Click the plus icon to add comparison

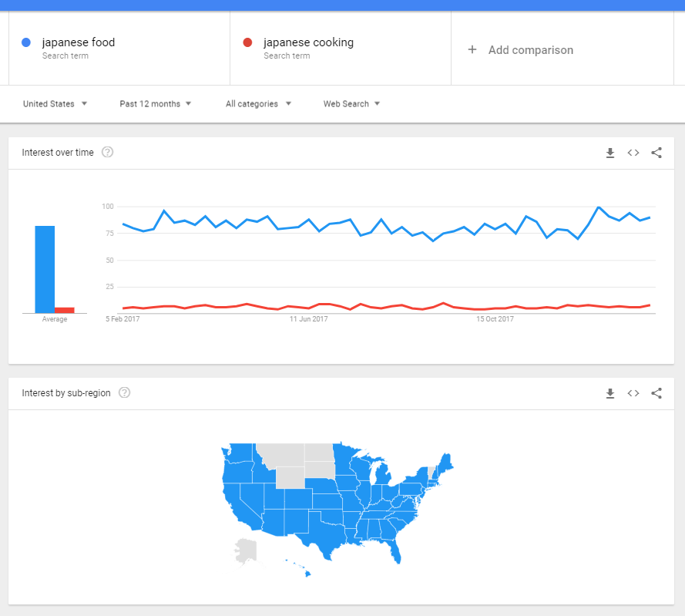pyautogui.click(x=472, y=49)
